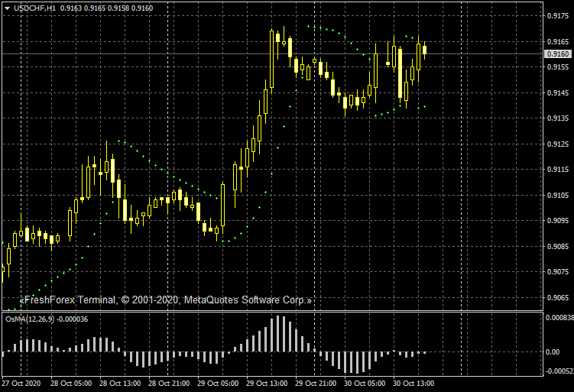Viewport: 574px width, 392px height.
Task: Select the 0.9145 price scale label
Action: (558, 92)
